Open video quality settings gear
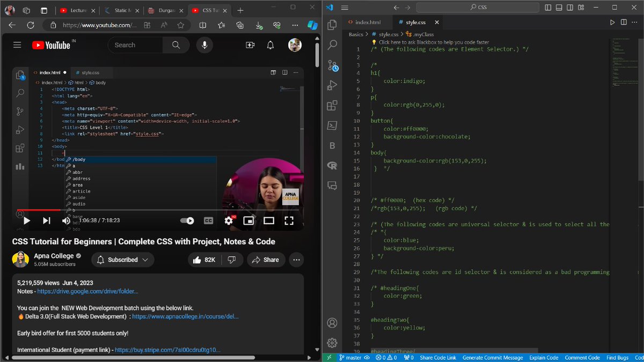The image size is (644, 362). point(229,220)
